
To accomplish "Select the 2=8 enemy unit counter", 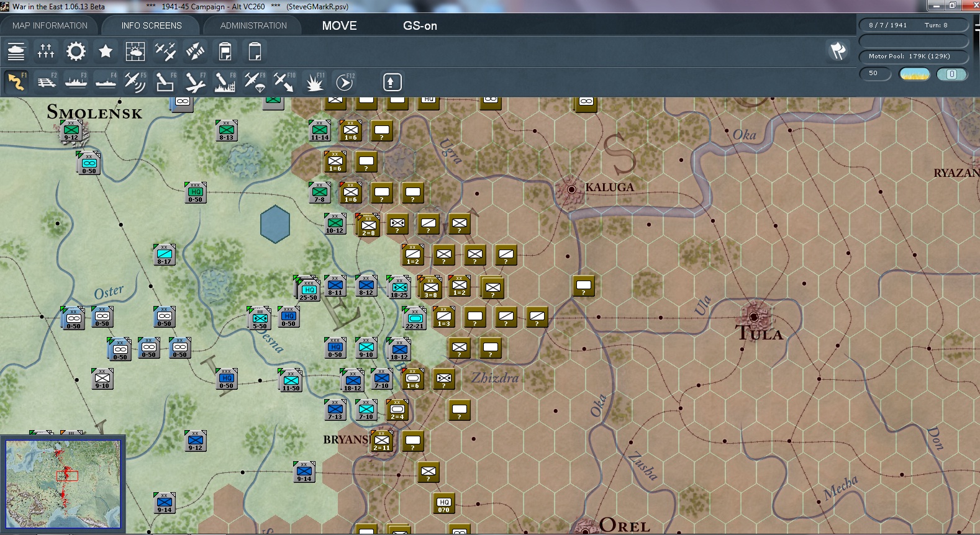I will (368, 225).
